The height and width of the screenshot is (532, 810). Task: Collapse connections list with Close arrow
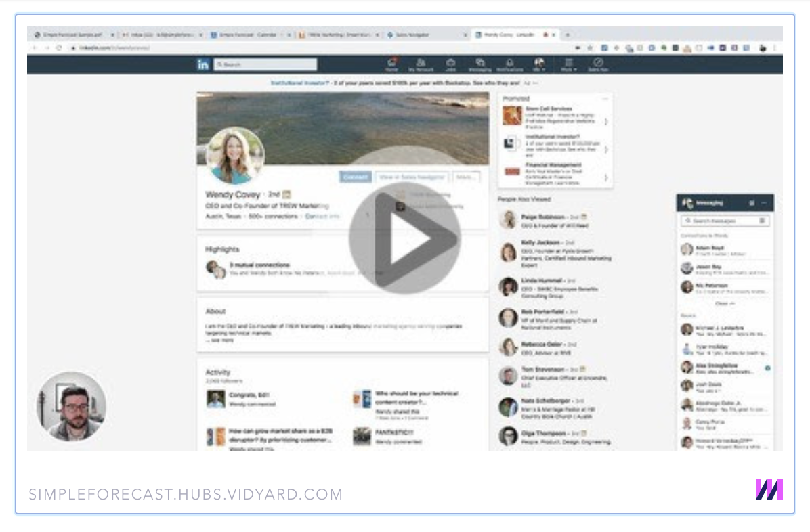pyautogui.click(x=725, y=304)
